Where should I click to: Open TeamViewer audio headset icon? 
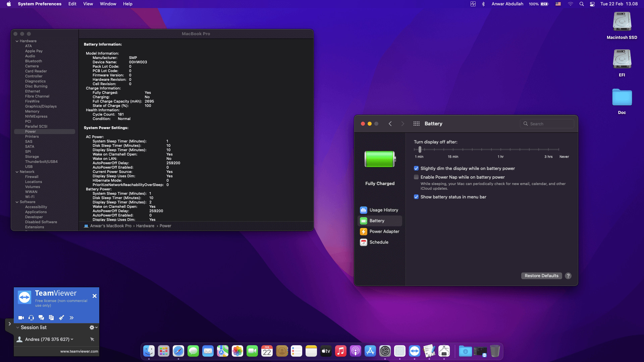pyautogui.click(x=31, y=318)
